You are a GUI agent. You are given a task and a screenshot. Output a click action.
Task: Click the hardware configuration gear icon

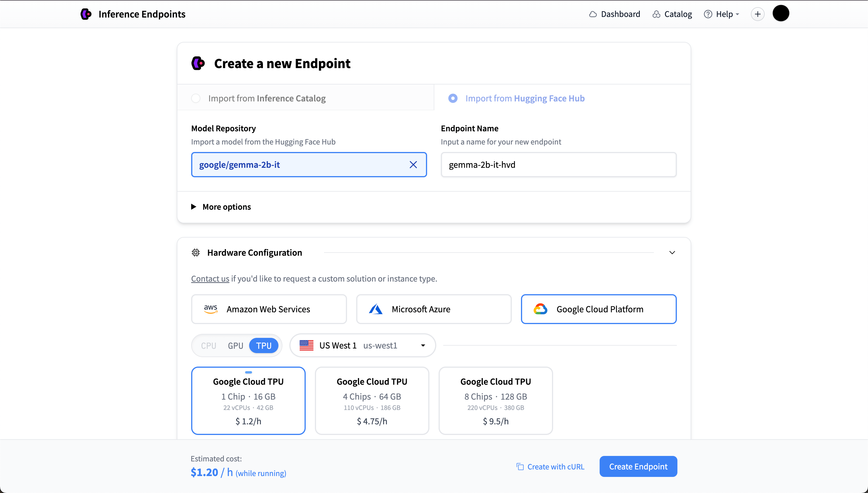[195, 252]
